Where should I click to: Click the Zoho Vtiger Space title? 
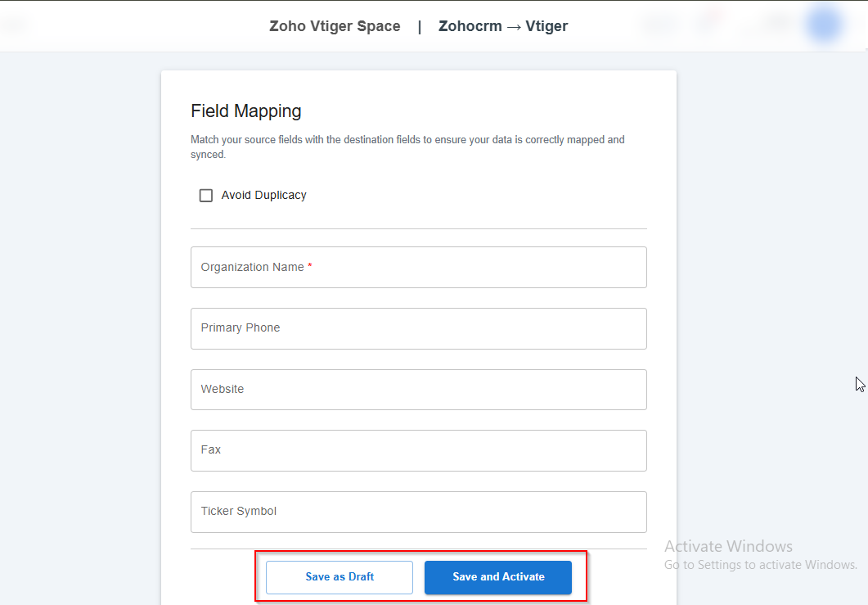point(335,26)
